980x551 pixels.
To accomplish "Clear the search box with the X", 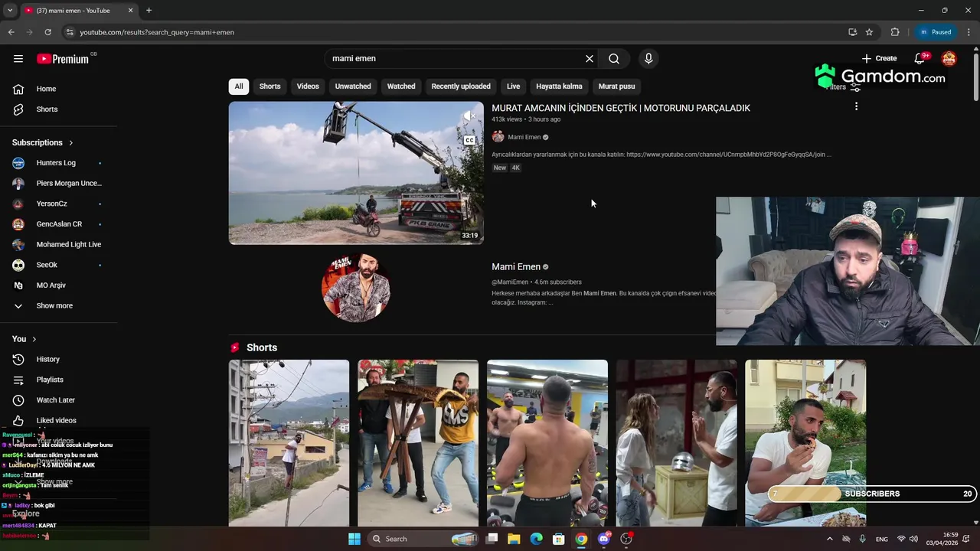I will click(x=590, y=58).
